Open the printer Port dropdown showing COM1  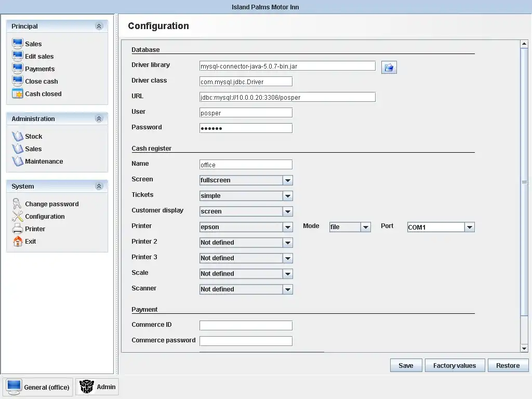pyautogui.click(x=469, y=227)
